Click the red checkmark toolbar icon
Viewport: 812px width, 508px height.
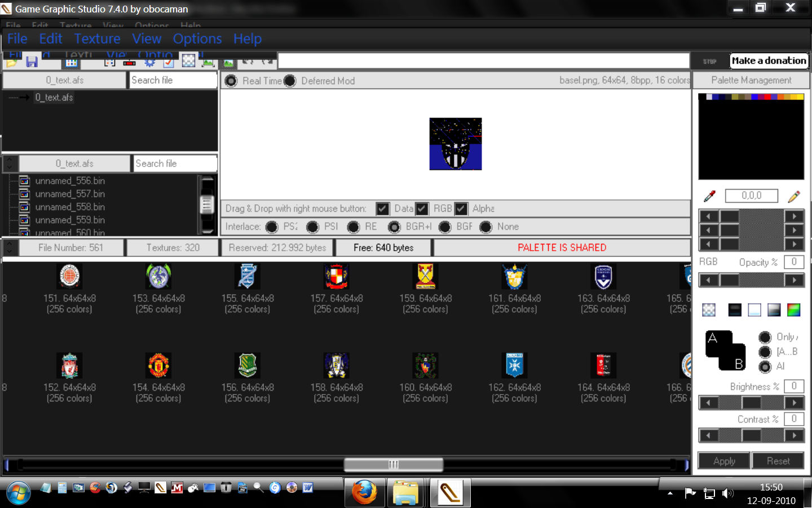[x=168, y=63]
